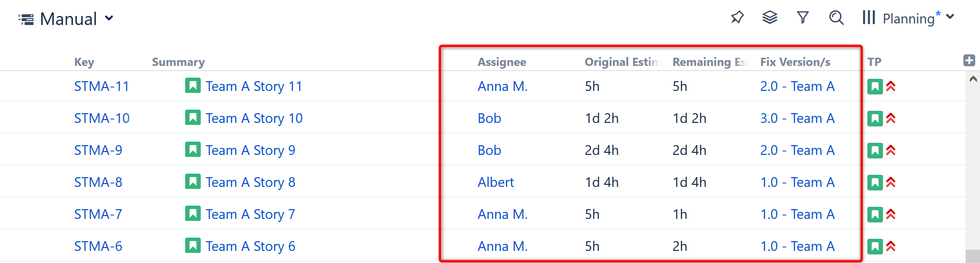Screen dimensions: 980x263
Task: Click the structure list icon beside Manual
Action: click(26, 19)
